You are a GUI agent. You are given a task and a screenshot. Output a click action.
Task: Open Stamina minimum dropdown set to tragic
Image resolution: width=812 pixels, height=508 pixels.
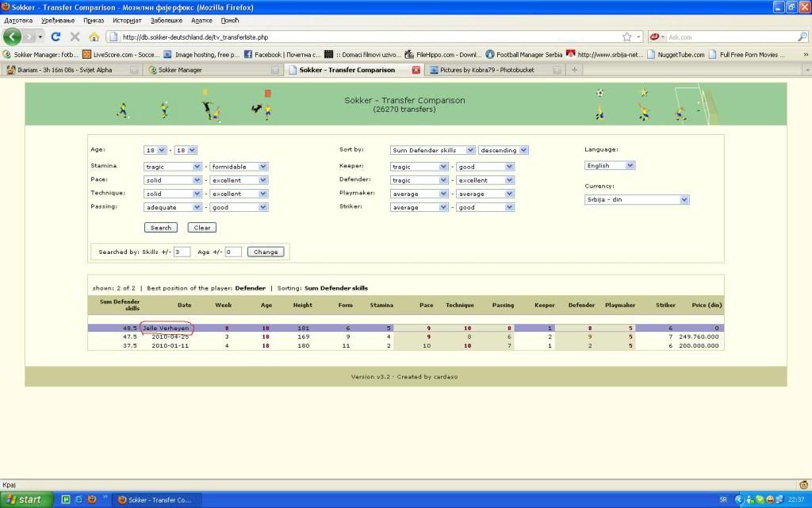click(172, 167)
